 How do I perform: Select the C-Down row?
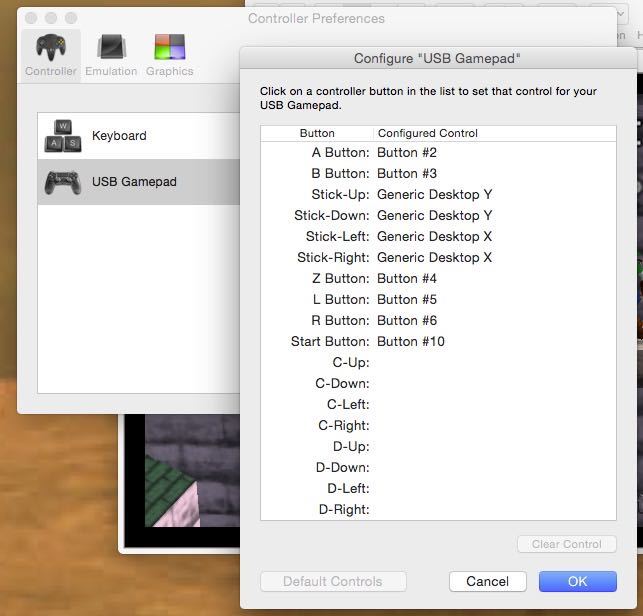pos(438,383)
